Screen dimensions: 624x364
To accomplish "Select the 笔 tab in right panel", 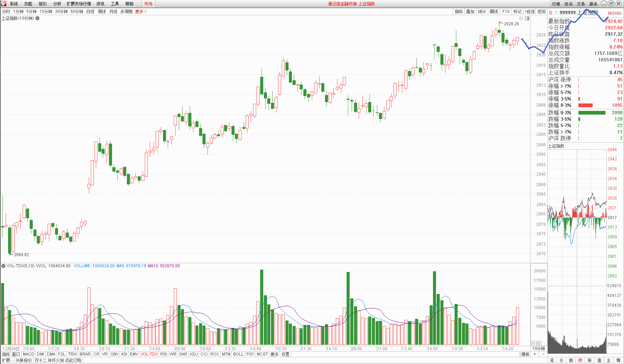I will pyautogui.click(x=552, y=360).
